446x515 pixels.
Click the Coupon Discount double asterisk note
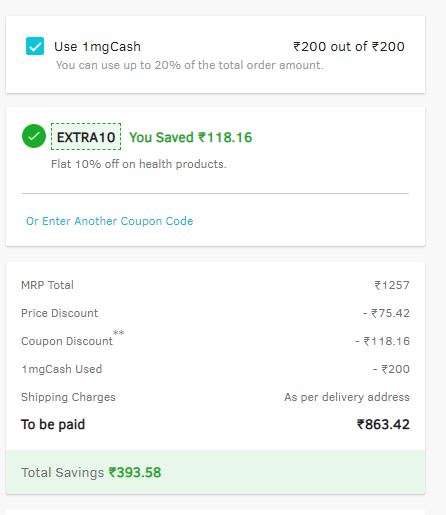pyautogui.click(x=118, y=333)
